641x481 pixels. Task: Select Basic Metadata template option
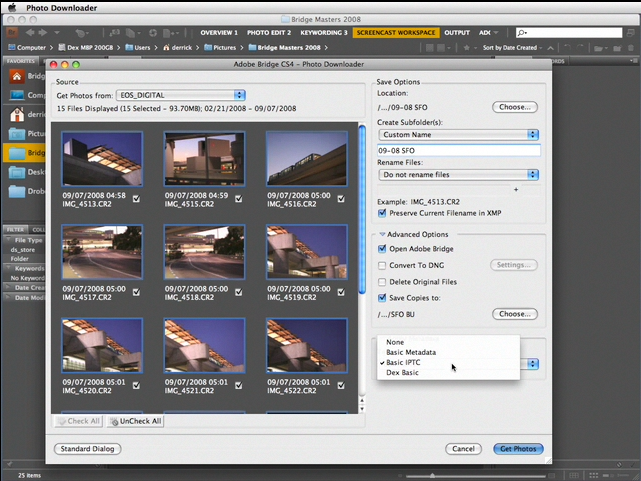tap(448, 352)
